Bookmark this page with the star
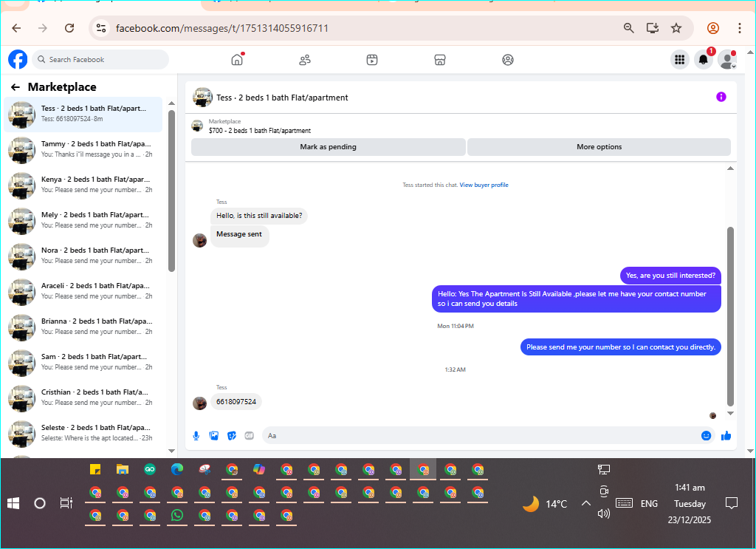The image size is (756, 549). (676, 28)
